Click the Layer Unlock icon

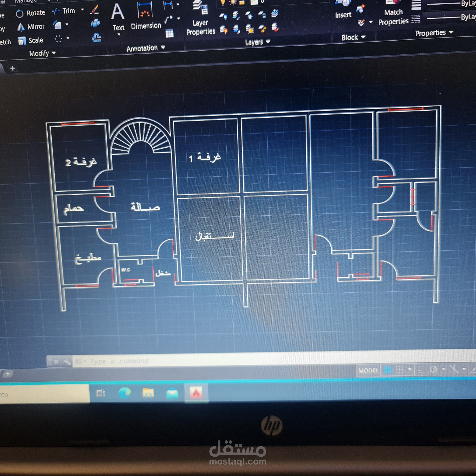tap(262, 29)
